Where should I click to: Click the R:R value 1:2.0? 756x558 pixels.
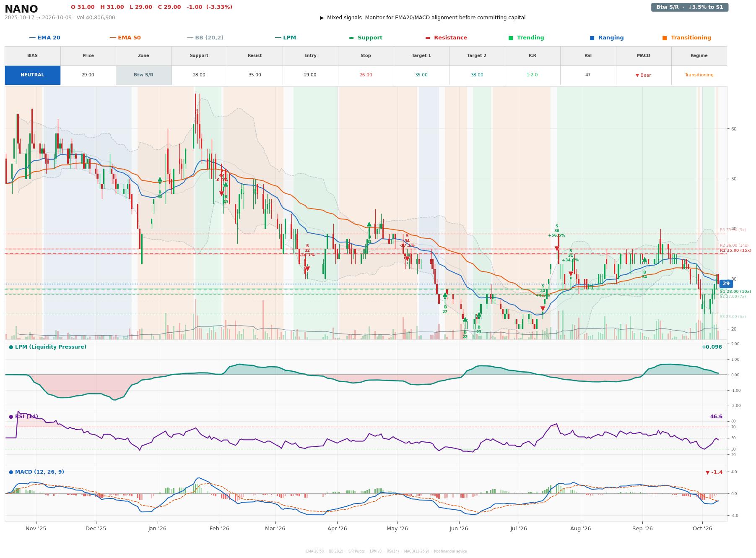tap(532, 75)
